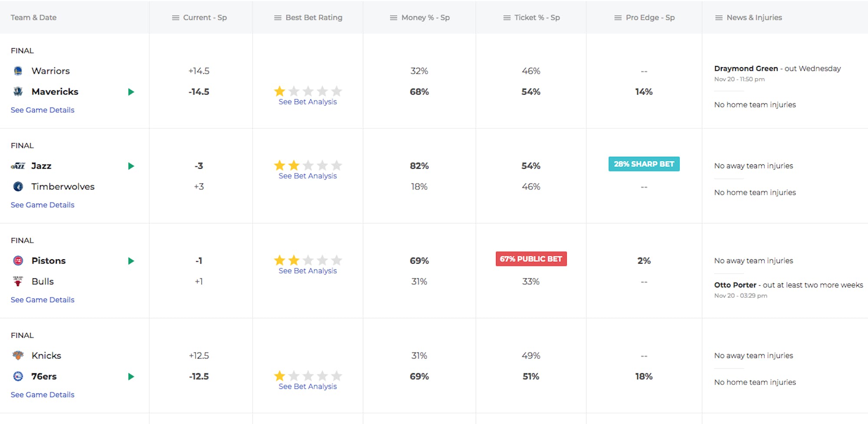Click the Timberwolves team logo icon

(18, 187)
